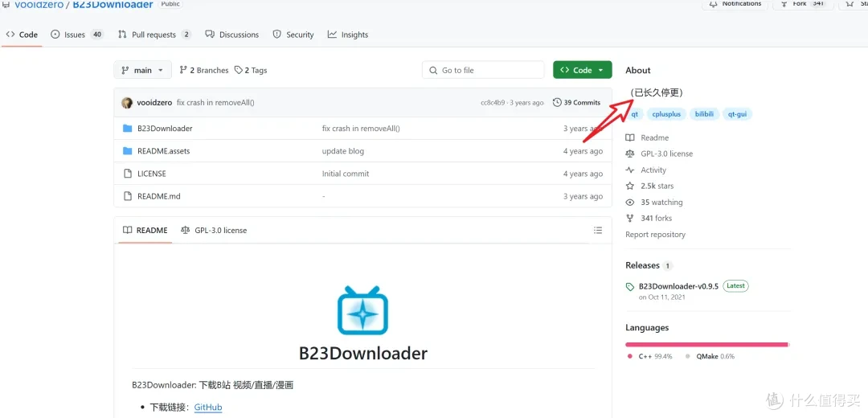This screenshot has width=868, height=418.
Task: View the 2 Tags link
Action: click(250, 70)
